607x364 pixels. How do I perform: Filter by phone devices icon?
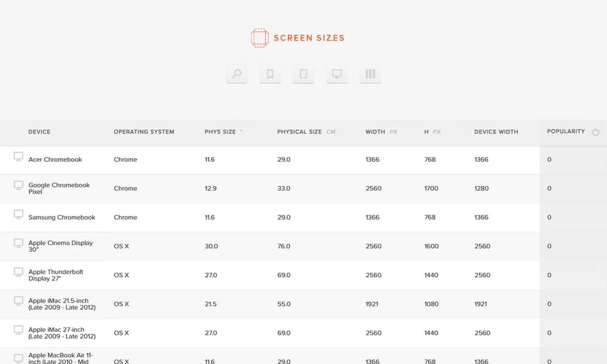click(270, 73)
